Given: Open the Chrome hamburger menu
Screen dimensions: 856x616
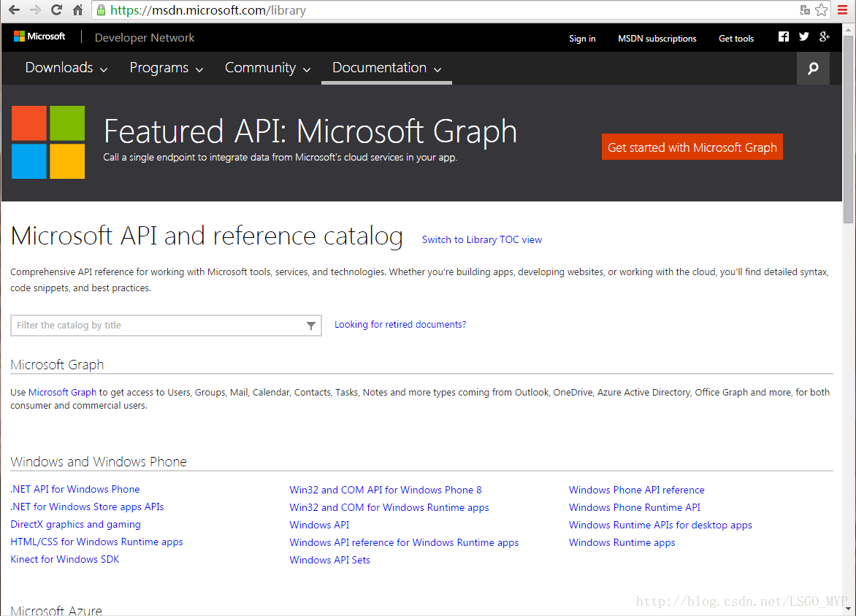Looking at the screenshot, I should pyautogui.click(x=842, y=9).
